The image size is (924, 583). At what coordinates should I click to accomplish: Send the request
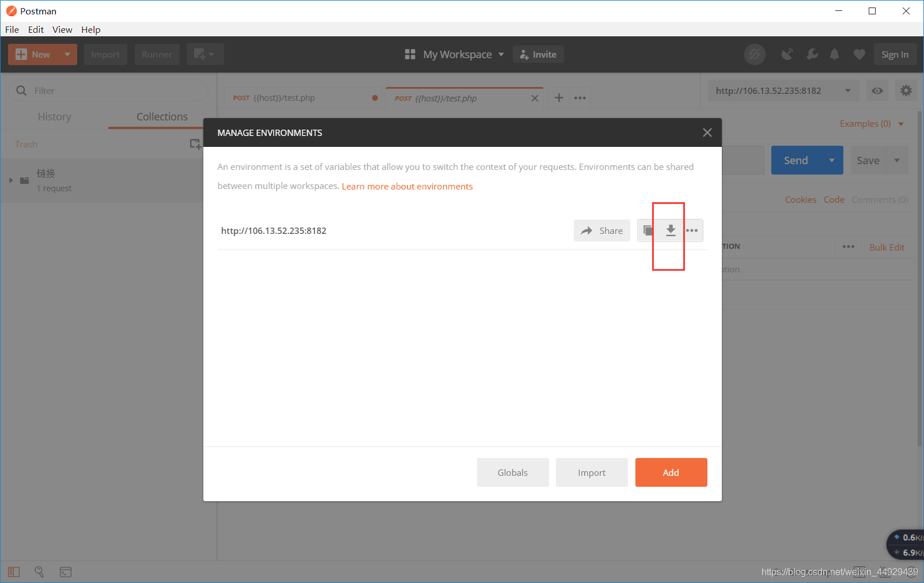(x=796, y=160)
